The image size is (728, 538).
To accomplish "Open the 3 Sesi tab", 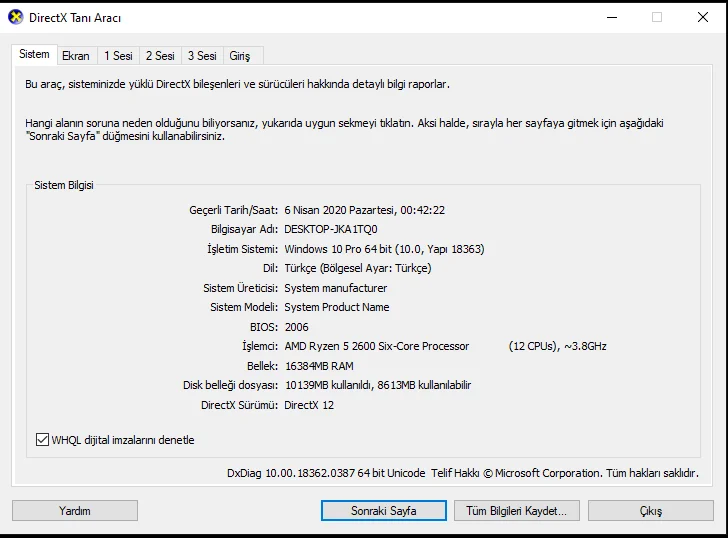I will pyautogui.click(x=202, y=56).
